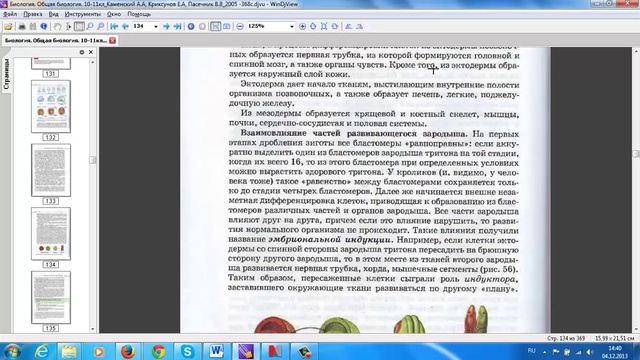Screen dimensions: 640x360
Task: Click the Print icon in toolbar
Action: [x=22, y=27]
